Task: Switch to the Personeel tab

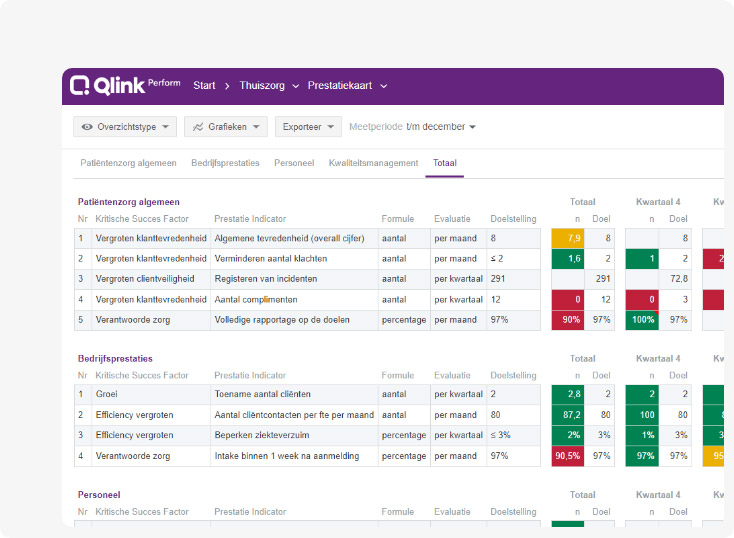Action: 294,163
